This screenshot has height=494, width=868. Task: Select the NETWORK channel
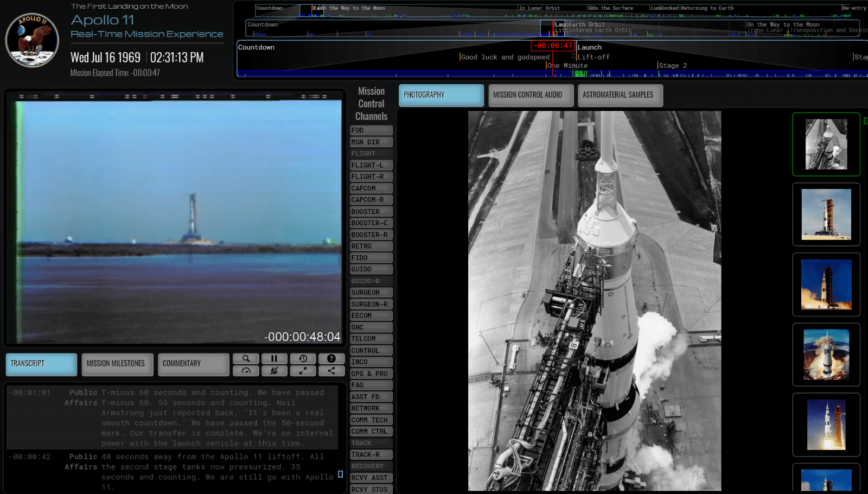tap(371, 408)
